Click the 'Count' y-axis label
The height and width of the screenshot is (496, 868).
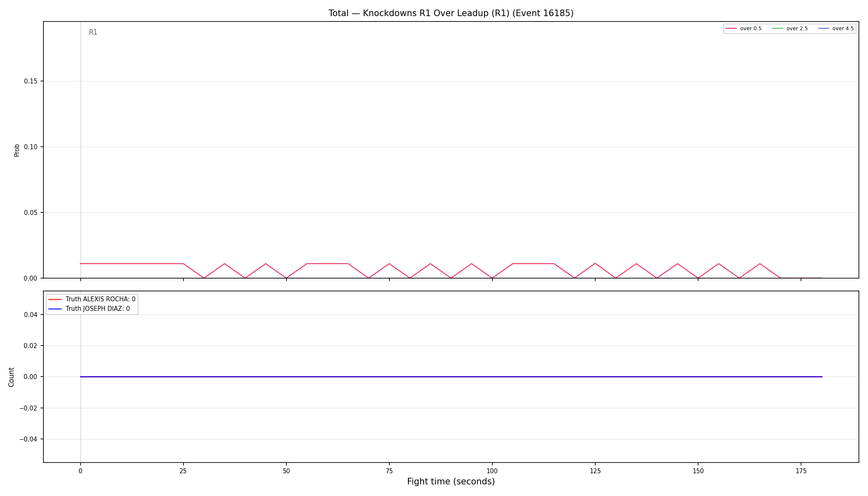pos(11,377)
